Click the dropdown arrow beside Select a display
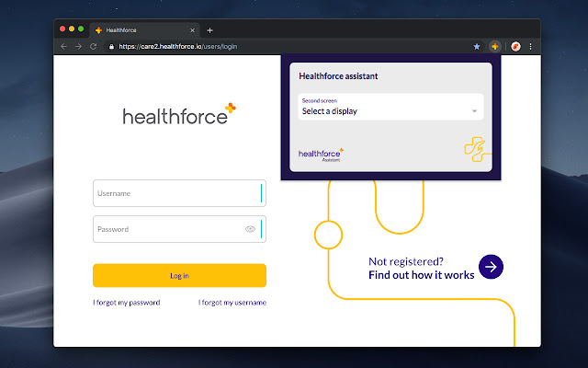This screenshot has height=368, width=588. [x=474, y=111]
